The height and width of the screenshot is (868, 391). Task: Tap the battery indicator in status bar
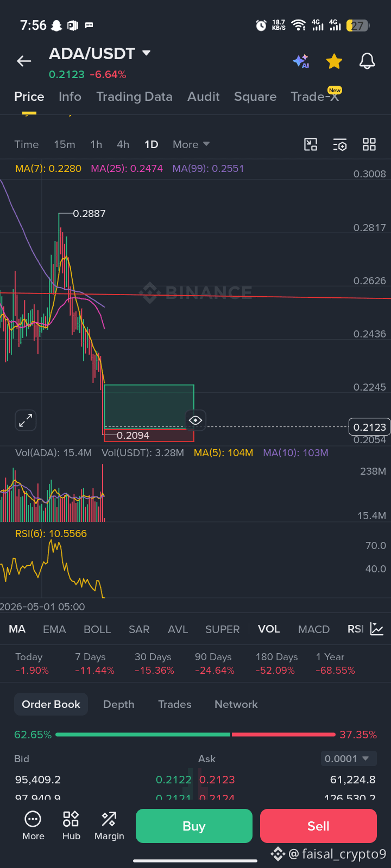click(359, 25)
